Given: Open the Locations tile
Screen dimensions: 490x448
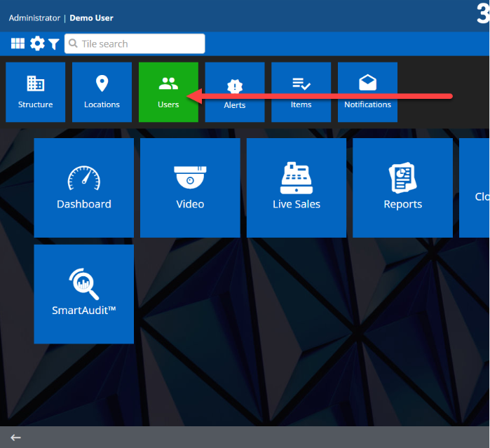Looking at the screenshot, I should pyautogui.click(x=102, y=92).
